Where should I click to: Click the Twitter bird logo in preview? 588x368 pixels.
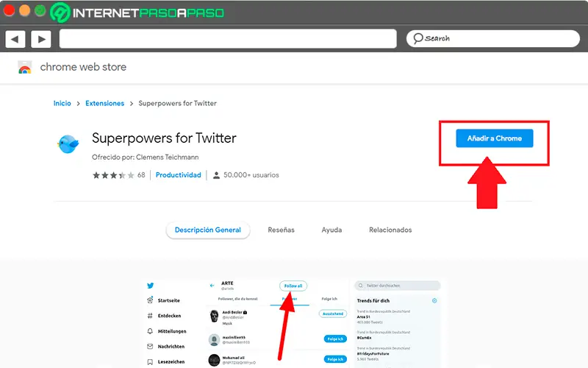[x=151, y=286]
